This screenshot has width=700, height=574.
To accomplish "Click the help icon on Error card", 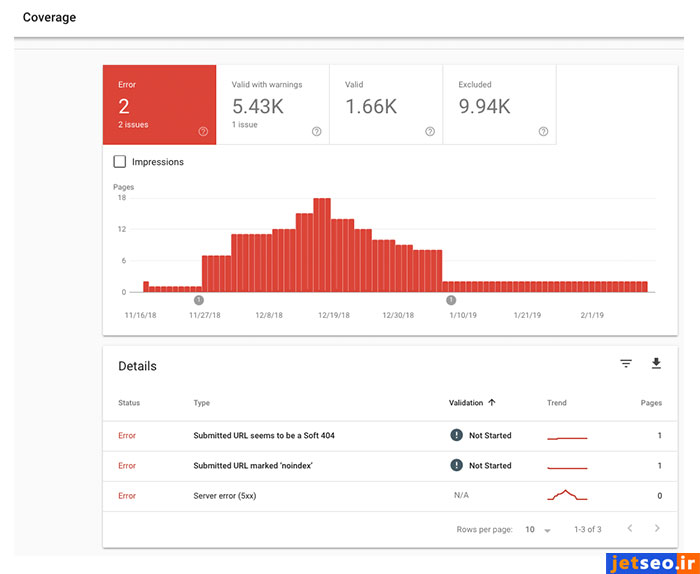I will pyautogui.click(x=203, y=132).
